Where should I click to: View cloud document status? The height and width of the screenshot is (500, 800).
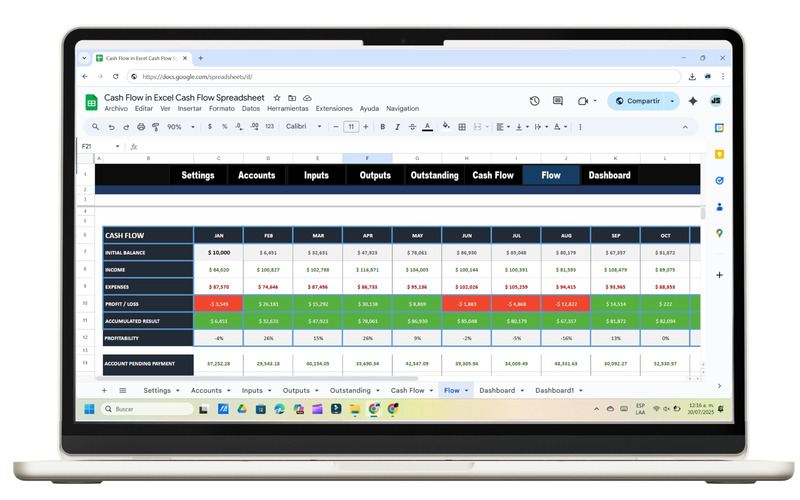307,97
